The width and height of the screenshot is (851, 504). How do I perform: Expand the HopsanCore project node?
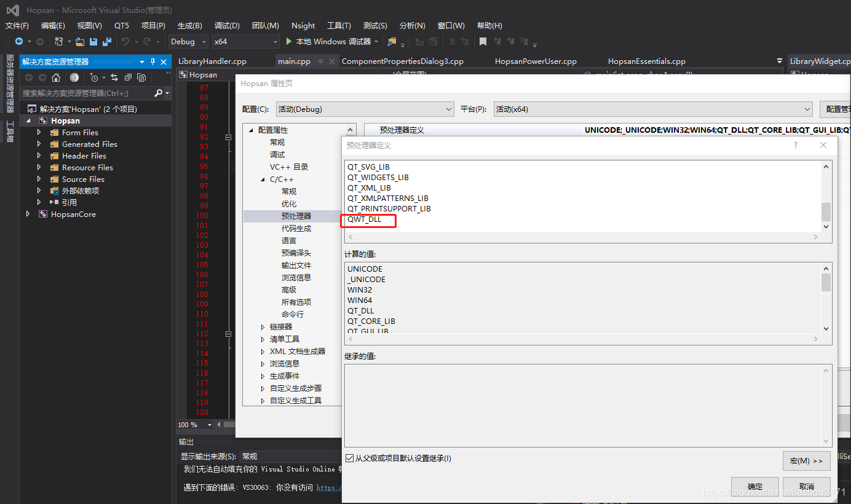click(28, 214)
